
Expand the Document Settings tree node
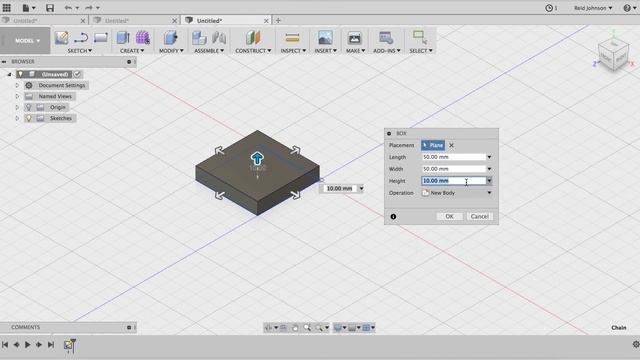[x=17, y=85]
